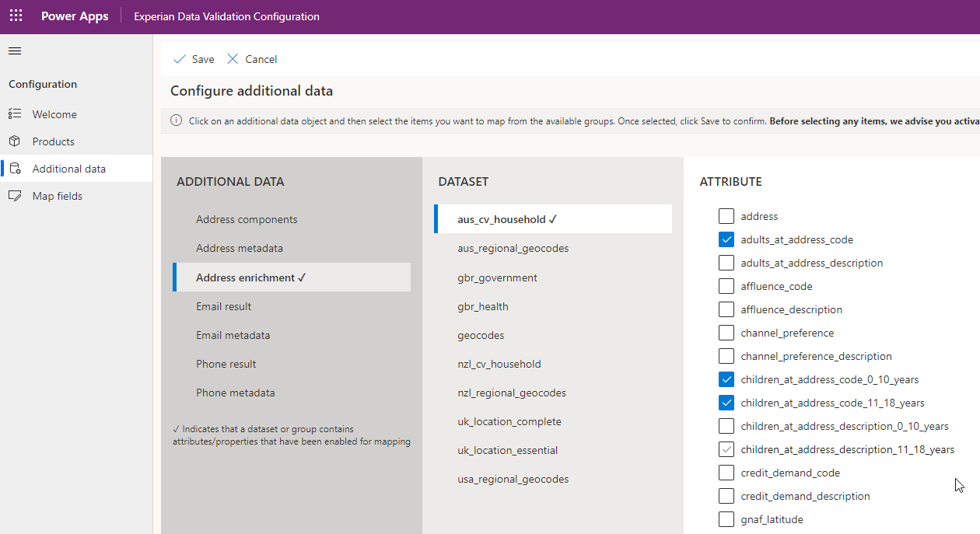Image resolution: width=980 pixels, height=534 pixels.
Task: Click the Products icon in navigation
Action: point(14,141)
